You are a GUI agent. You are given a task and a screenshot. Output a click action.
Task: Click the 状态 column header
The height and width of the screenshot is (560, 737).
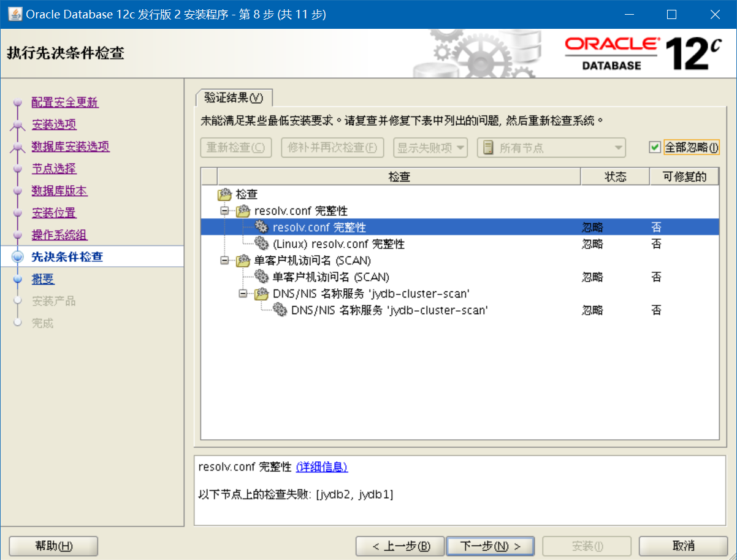pos(615,177)
